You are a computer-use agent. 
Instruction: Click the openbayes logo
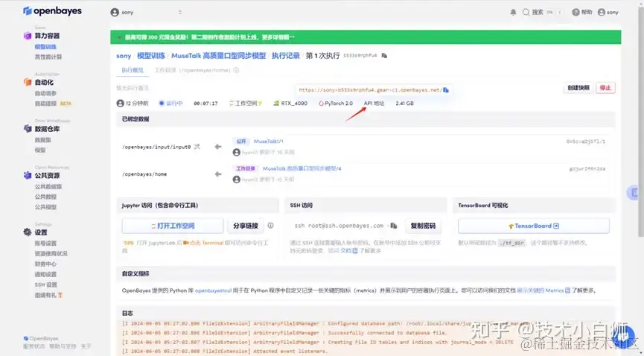point(52,11)
